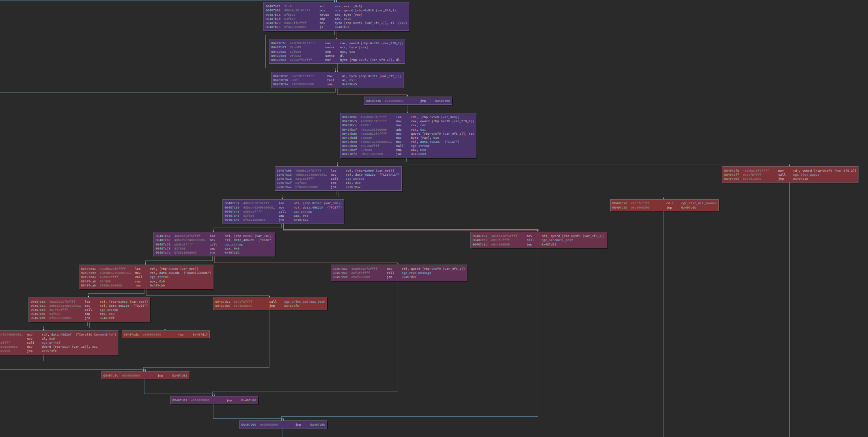Screen dimensions: 868x437
Task: Follow jmp target 0x407d1f
Action: [x=200, y=335]
